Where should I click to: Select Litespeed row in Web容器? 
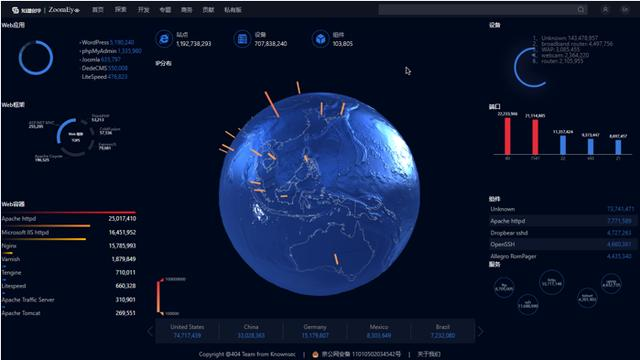point(69,286)
